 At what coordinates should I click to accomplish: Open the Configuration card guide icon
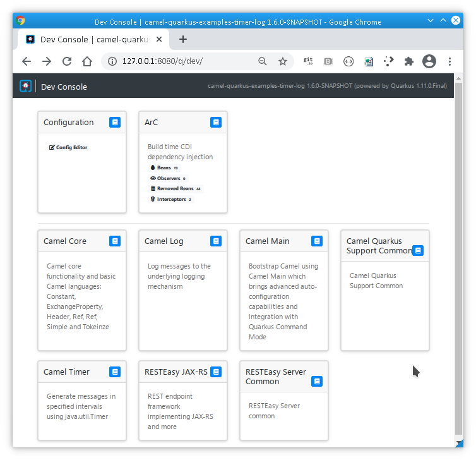point(115,123)
